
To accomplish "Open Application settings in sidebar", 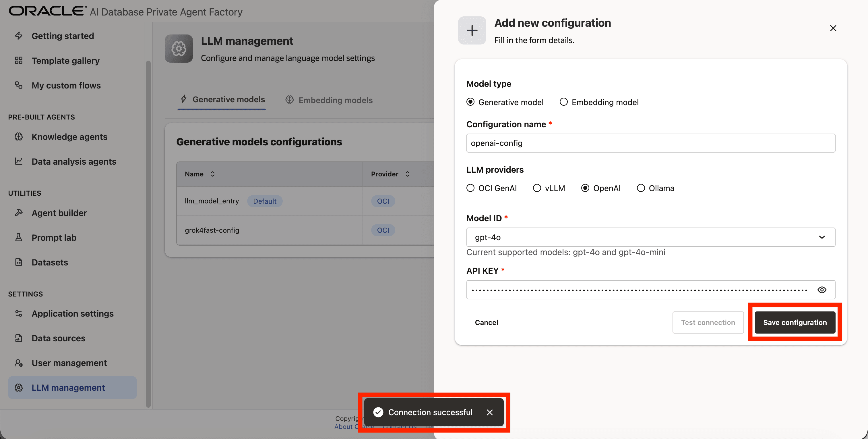I will coord(72,313).
